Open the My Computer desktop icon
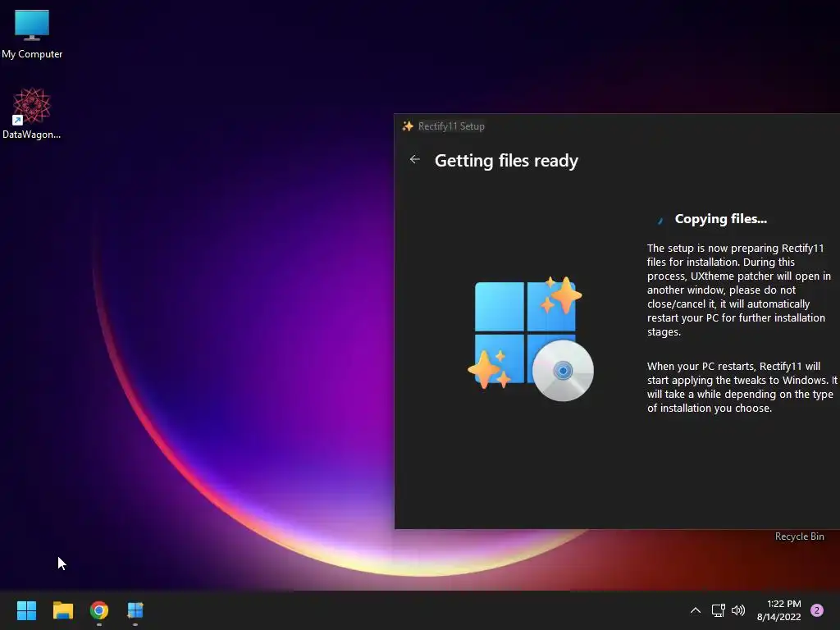 point(32,34)
